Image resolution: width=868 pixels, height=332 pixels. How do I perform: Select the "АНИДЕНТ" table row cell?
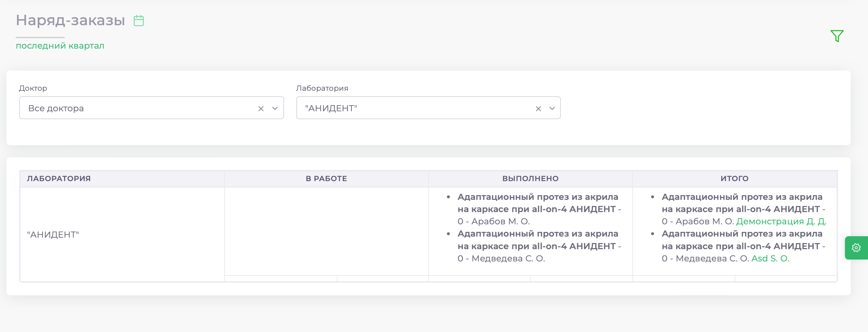point(122,234)
